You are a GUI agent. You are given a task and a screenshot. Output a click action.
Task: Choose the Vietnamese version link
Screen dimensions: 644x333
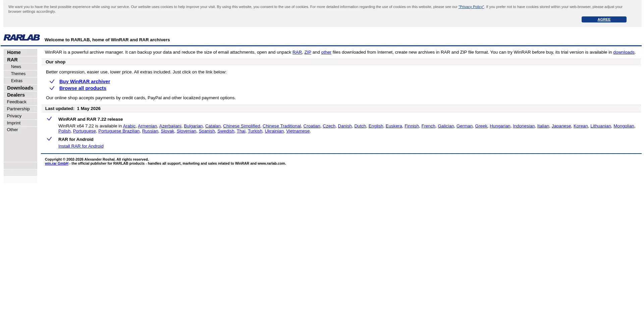pos(298,131)
